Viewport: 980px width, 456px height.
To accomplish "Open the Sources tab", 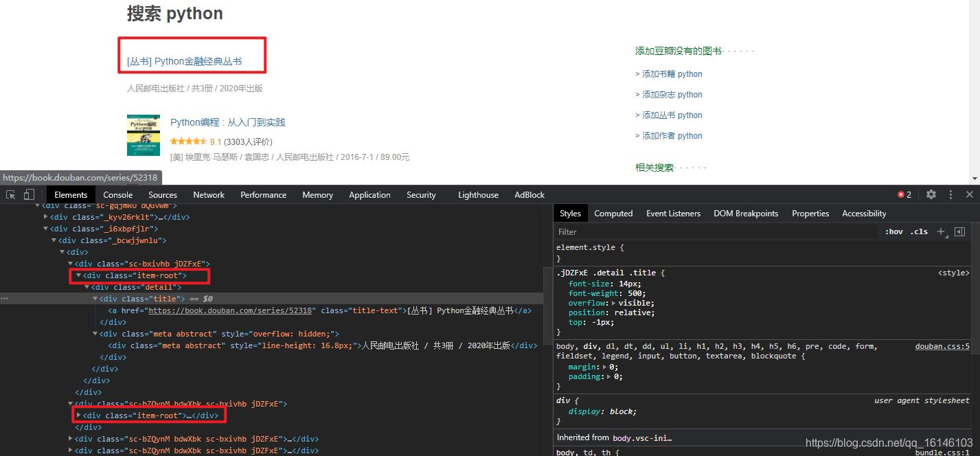I will (163, 195).
